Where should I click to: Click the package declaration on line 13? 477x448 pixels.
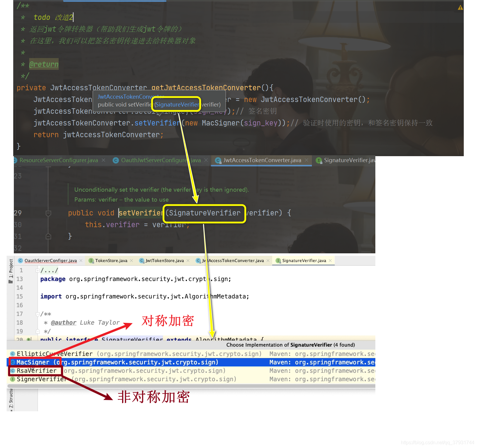coord(136,279)
